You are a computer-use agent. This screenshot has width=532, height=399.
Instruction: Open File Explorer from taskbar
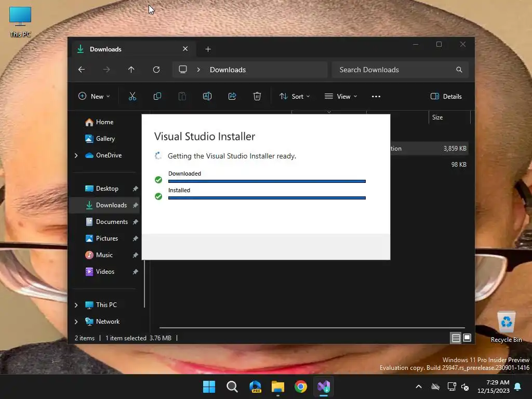[x=278, y=387]
